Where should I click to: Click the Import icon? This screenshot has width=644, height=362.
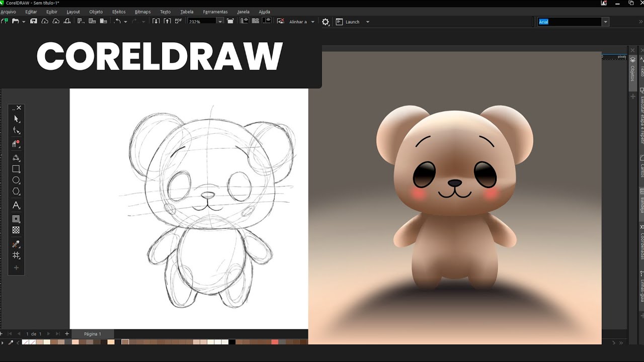point(156,22)
